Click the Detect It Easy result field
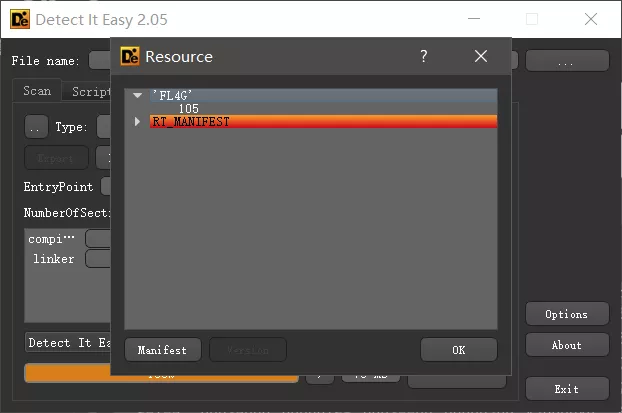The width and height of the screenshot is (622, 413). [68, 343]
